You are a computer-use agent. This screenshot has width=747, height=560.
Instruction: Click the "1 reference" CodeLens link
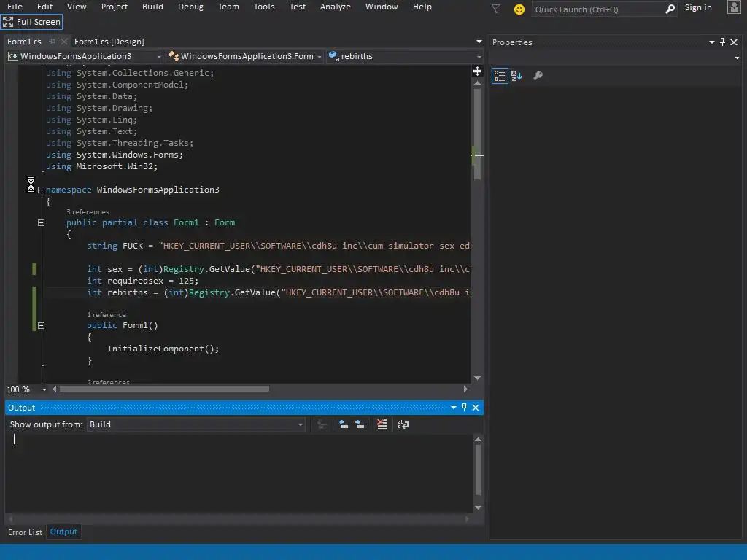coord(107,315)
